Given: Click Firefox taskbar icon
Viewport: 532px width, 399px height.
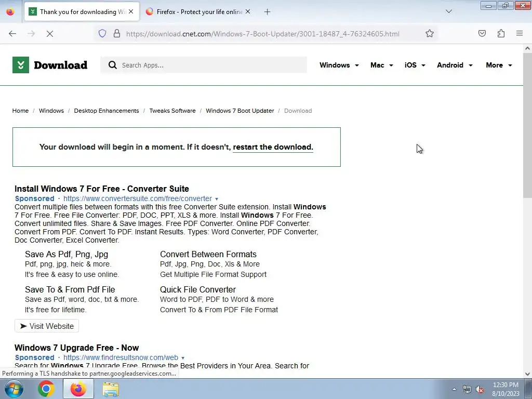Looking at the screenshot, I should 78,389.
